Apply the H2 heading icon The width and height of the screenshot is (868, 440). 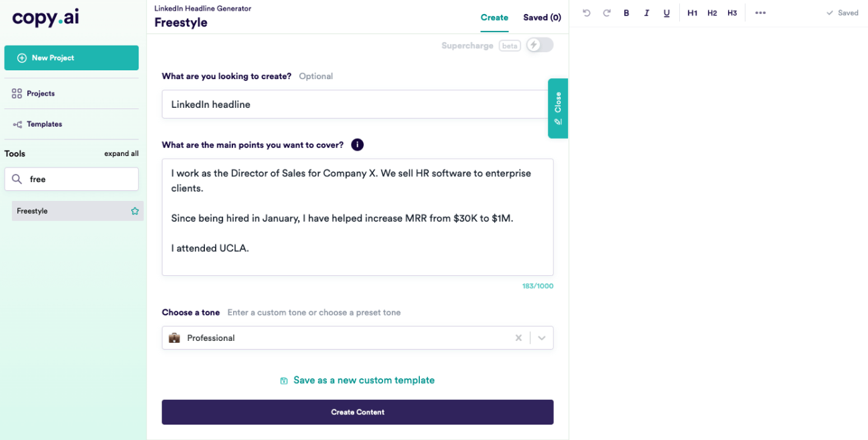pos(712,12)
